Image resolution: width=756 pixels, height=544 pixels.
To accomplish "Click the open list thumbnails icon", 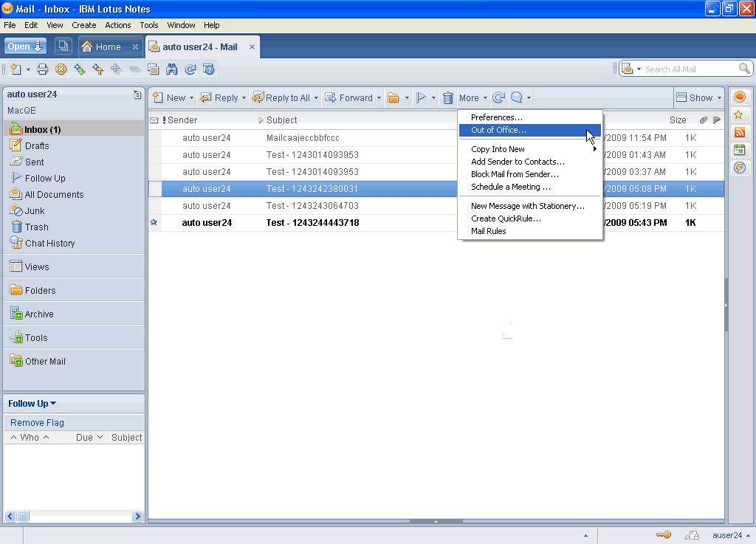I will [x=63, y=47].
